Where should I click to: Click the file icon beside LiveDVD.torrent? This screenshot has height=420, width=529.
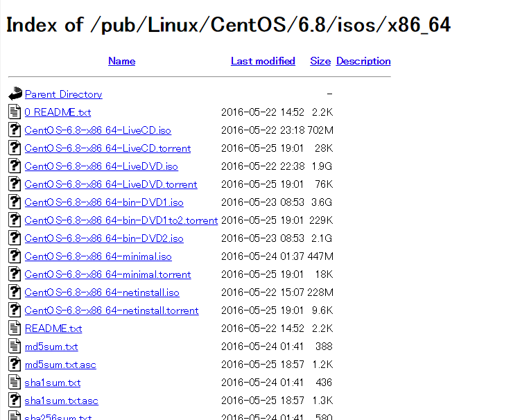[14, 184]
